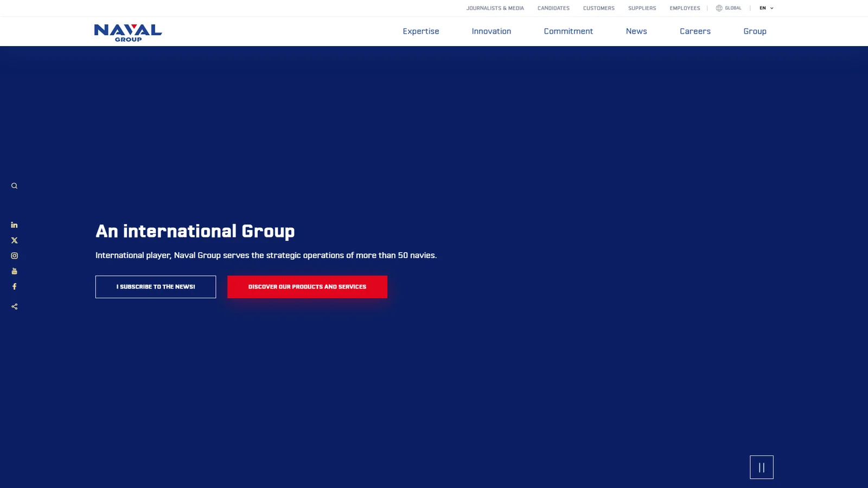Open the Expertise menu
The height and width of the screenshot is (488, 868).
click(421, 31)
